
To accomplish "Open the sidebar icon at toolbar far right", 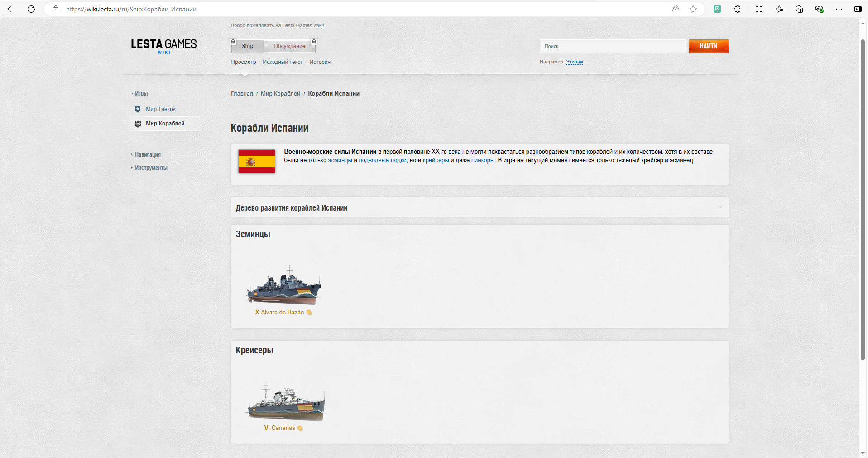I will [x=858, y=9].
